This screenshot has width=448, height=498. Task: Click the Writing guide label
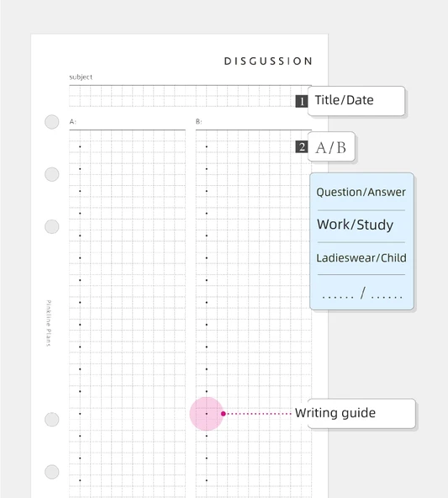335,413
